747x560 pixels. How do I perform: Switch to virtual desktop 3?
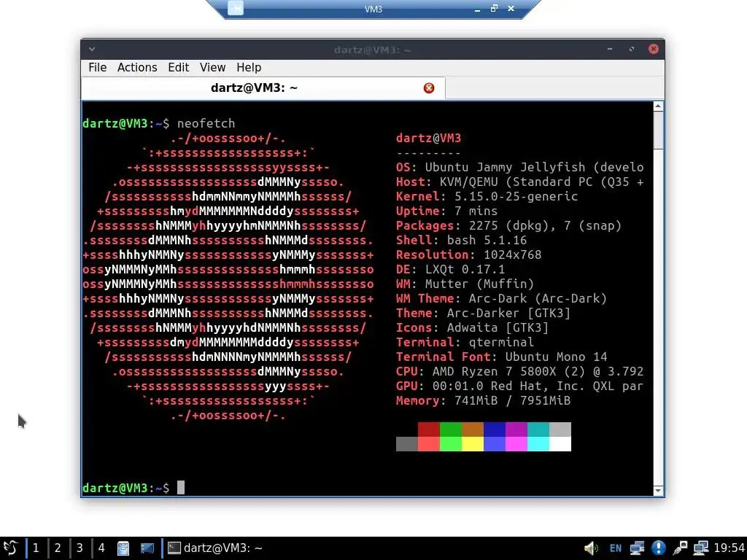[80, 548]
